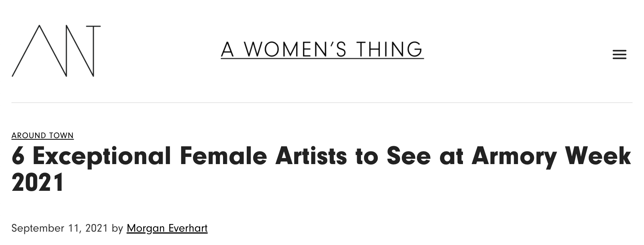This screenshot has height=245, width=644.
Task: Click 'Armory Week' in the article title
Action: tap(551, 156)
